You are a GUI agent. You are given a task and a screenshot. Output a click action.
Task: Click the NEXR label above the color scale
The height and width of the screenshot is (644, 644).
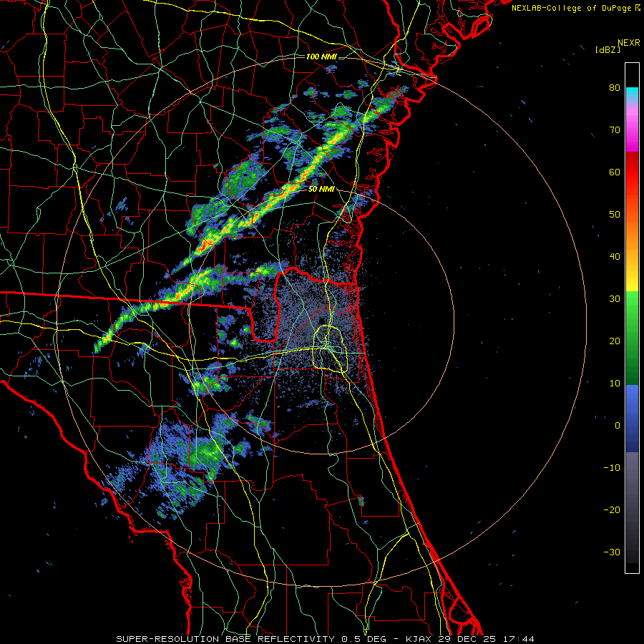click(628, 43)
